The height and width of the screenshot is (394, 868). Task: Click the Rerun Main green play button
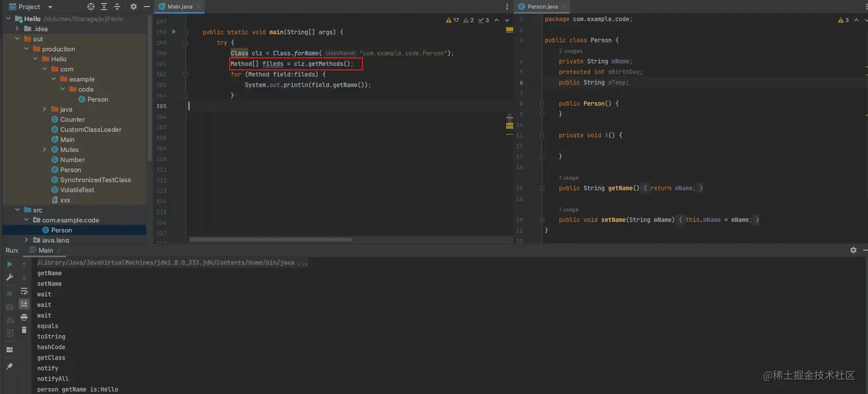click(x=10, y=264)
